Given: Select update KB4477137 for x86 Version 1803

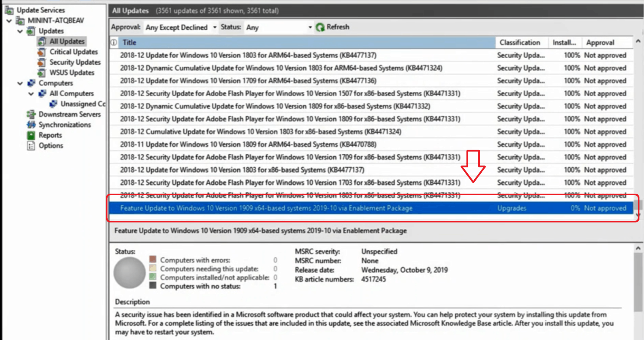Looking at the screenshot, I should click(x=371, y=170).
